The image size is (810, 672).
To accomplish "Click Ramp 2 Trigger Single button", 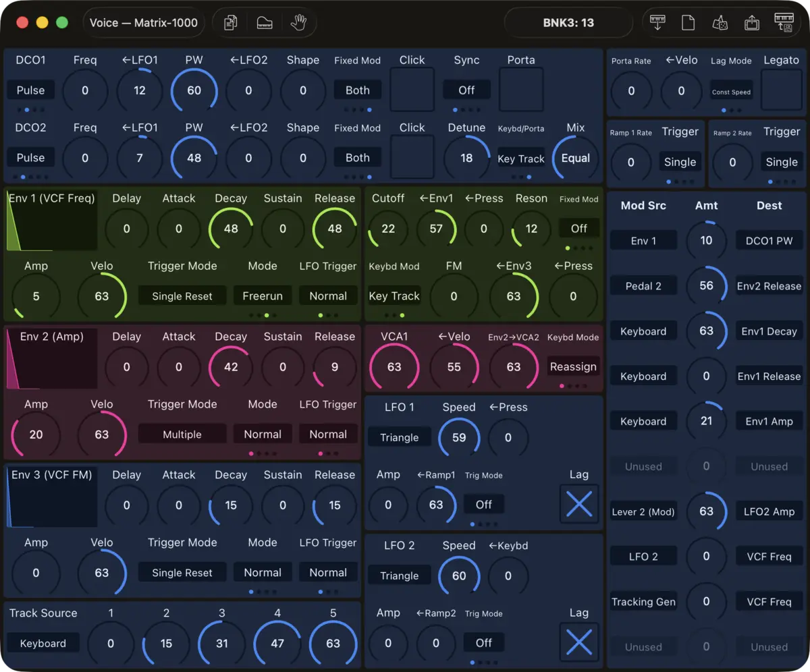I will pos(782,162).
